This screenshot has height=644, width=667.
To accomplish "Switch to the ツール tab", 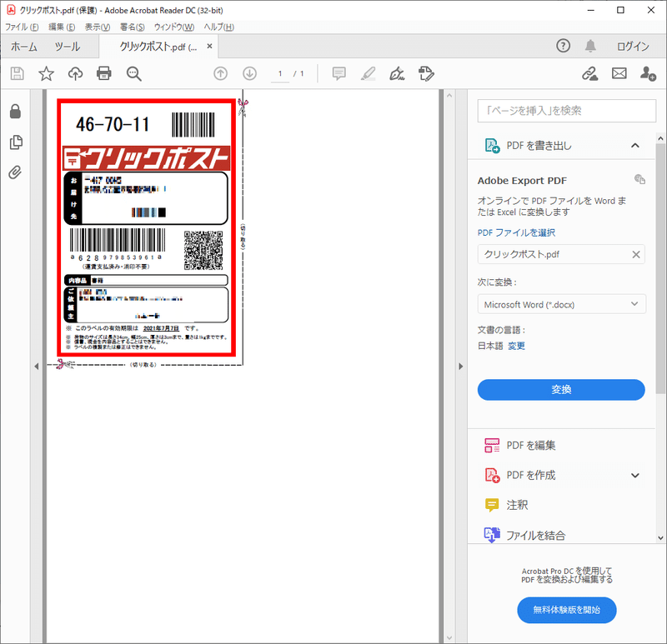I will click(68, 47).
